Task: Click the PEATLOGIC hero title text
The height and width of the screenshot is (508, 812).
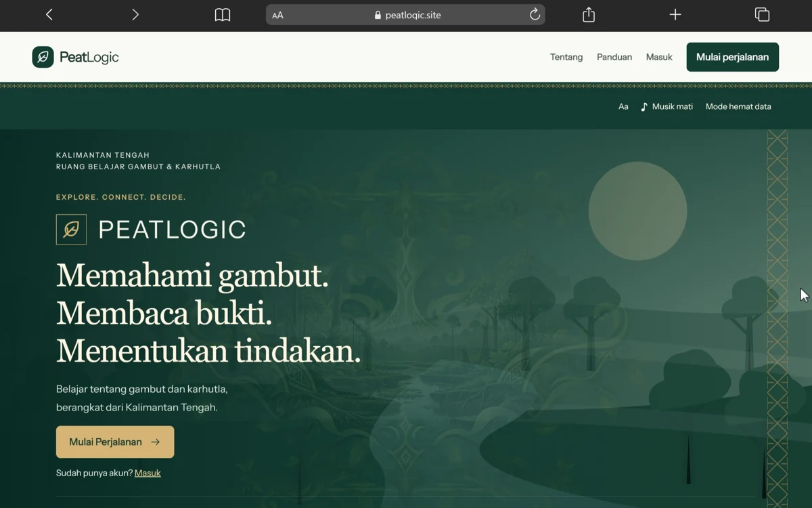Action: pos(172,230)
